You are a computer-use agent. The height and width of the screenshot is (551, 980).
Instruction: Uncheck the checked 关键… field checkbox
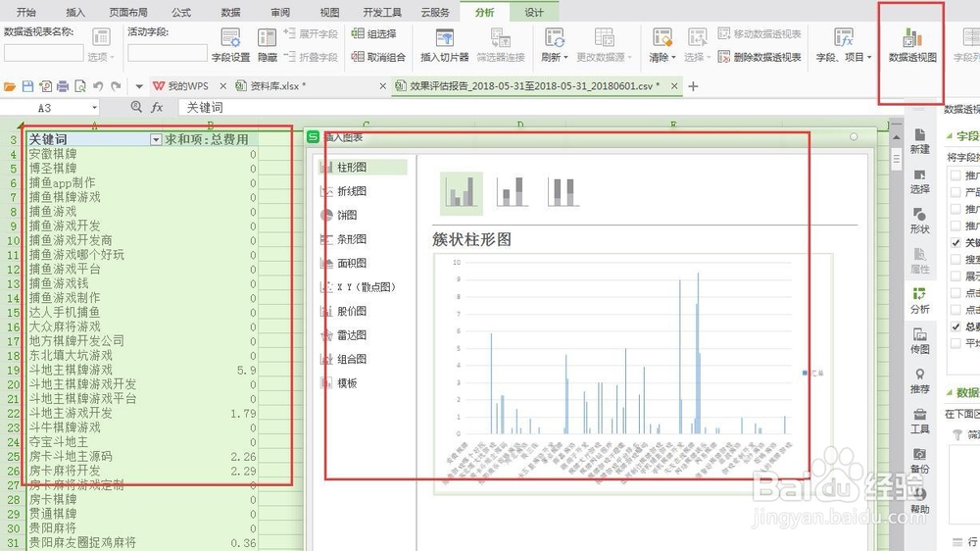[x=955, y=243]
